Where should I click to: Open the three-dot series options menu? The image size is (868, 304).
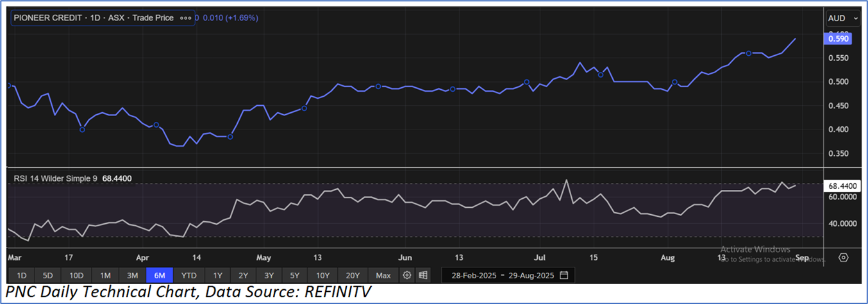[x=186, y=18]
